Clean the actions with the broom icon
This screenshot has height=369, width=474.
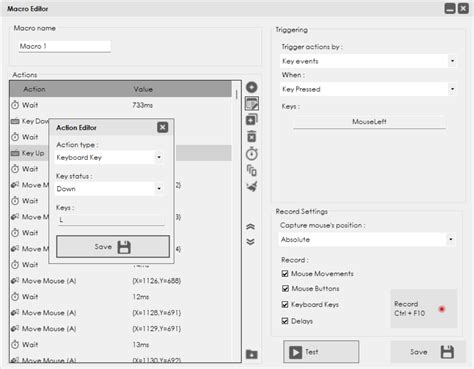tap(252, 186)
